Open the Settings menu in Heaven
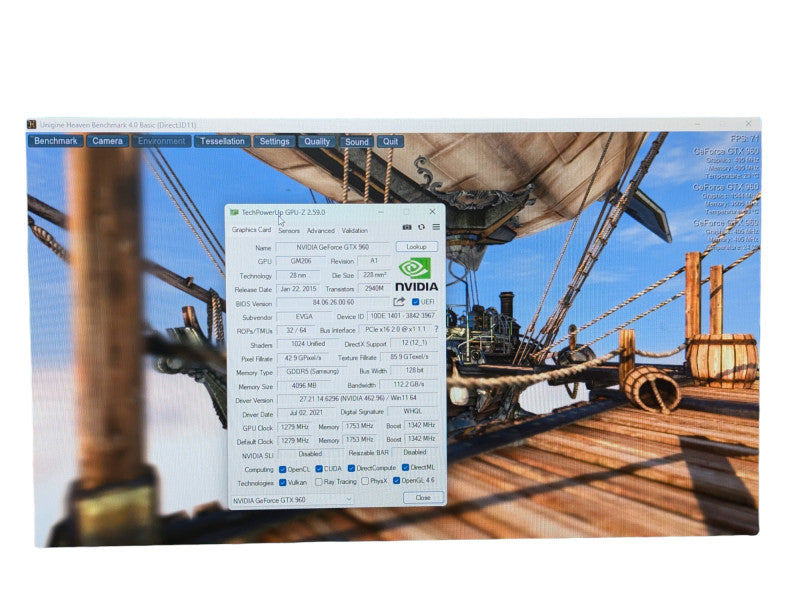Screen dimensions: 800x602 pos(274,141)
